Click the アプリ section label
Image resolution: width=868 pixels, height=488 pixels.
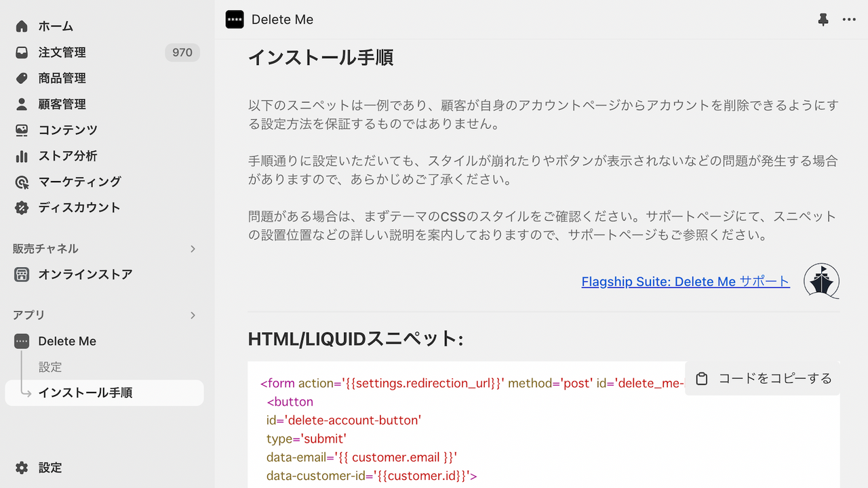(x=28, y=315)
